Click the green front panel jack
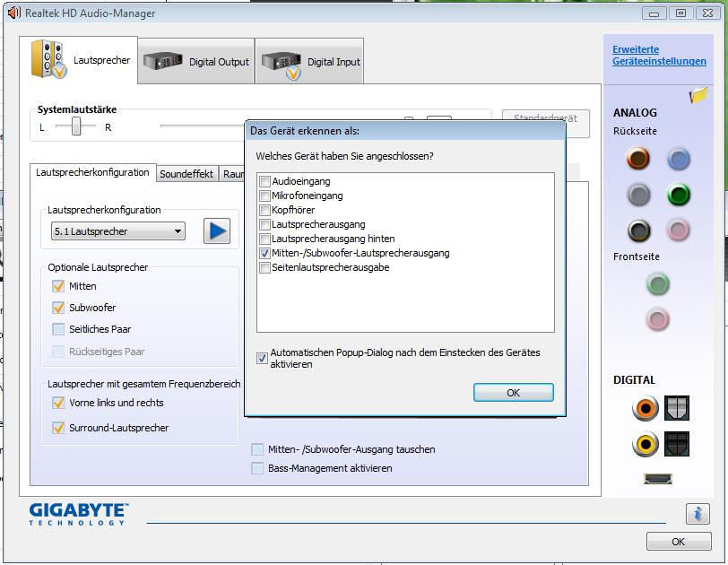The image size is (728, 565). [x=658, y=283]
